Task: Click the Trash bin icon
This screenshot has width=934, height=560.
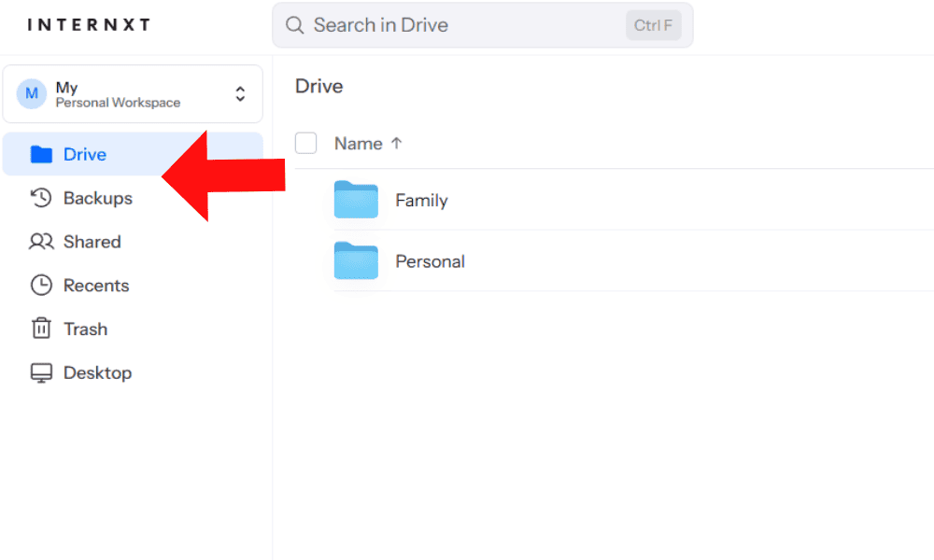Action: (41, 329)
